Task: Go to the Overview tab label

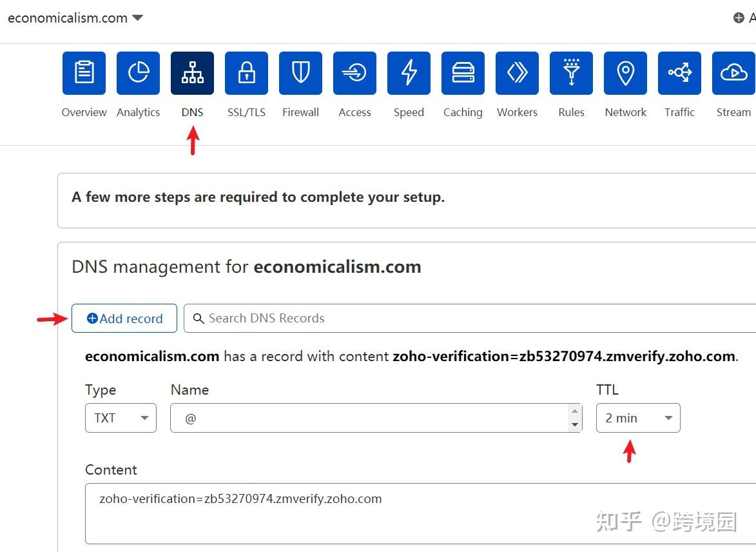Action: click(84, 112)
